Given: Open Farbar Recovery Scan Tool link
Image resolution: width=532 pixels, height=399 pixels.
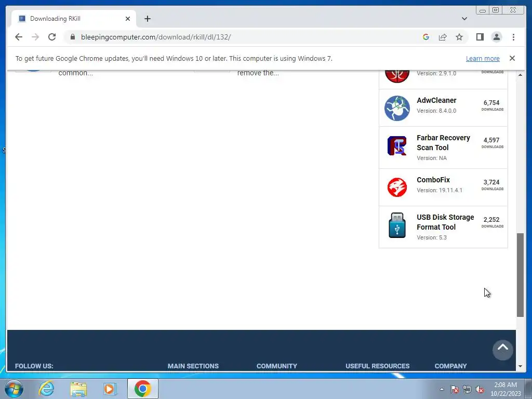Looking at the screenshot, I should tap(443, 142).
